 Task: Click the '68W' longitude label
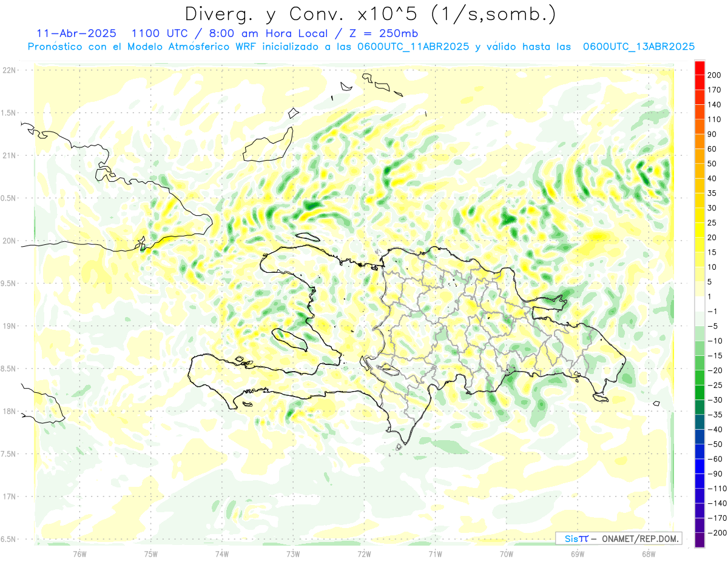[x=649, y=553]
